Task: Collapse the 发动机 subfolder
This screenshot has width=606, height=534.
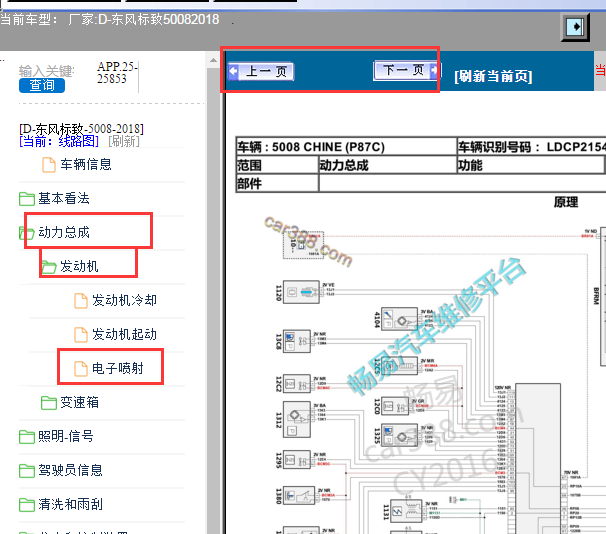Action: pyautogui.click(x=79, y=266)
